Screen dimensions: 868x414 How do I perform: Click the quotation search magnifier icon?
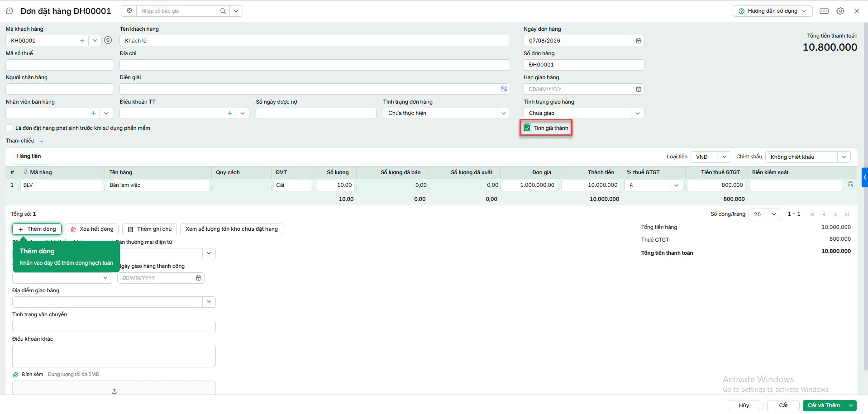pyautogui.click(x=223, y=11)
